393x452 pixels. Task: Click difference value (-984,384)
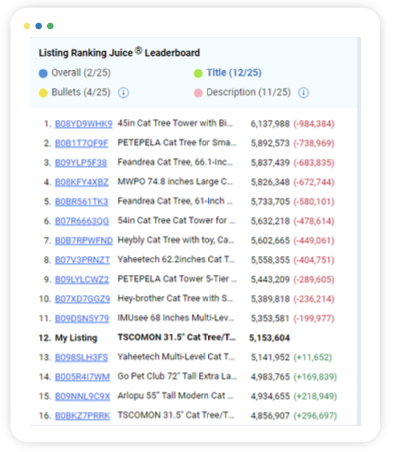coord(314,124)
